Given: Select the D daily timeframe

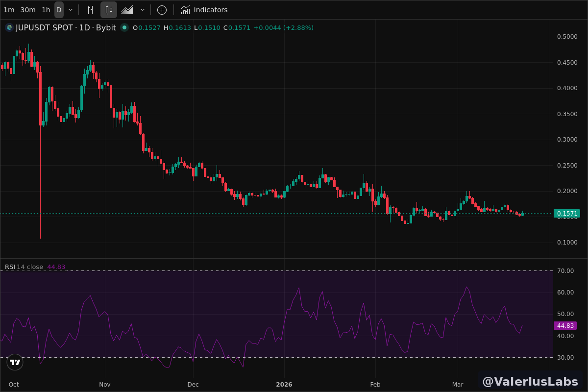Looking at the screenshot, I should tap(59, 10).
